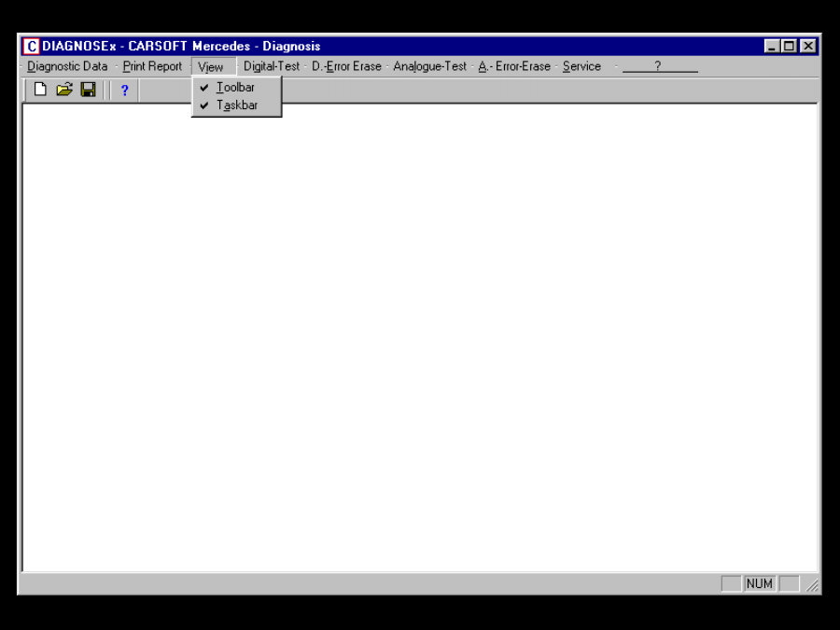840x630 pixels.
Task: Open the ? help menu
Action: (x=659, y=65)
